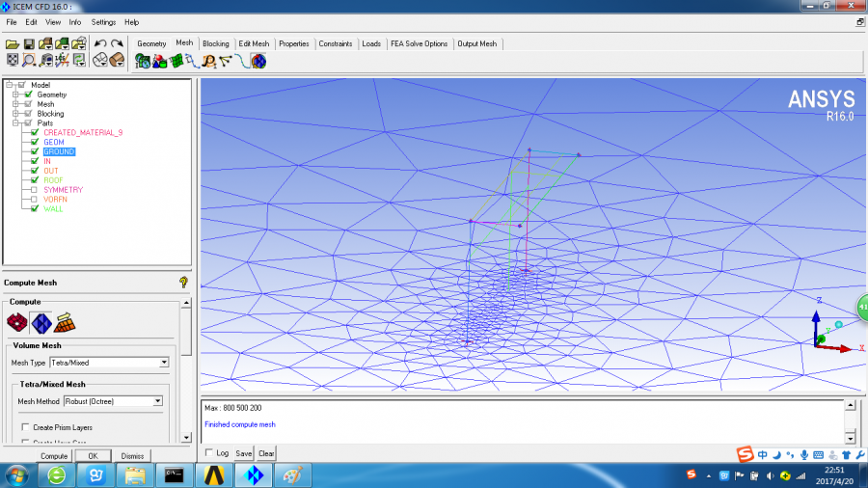The image size is (868, 488).
Task: Check the Create Prism Layers option
Action: click(25, 427)
